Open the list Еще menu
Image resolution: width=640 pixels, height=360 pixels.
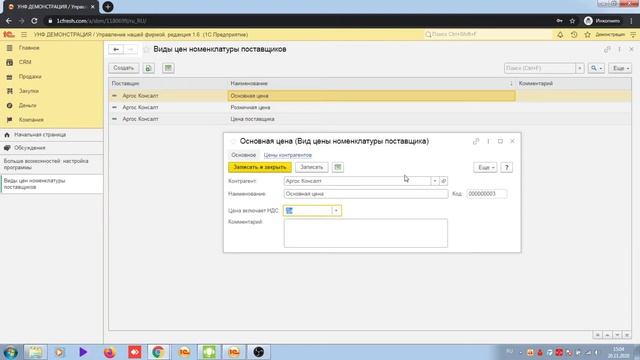click(620, 68)
